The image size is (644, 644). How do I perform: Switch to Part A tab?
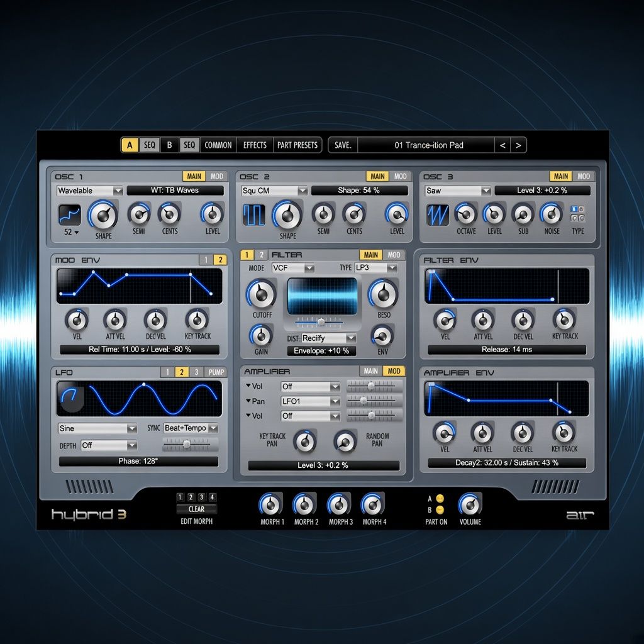(x=130, y=145)
